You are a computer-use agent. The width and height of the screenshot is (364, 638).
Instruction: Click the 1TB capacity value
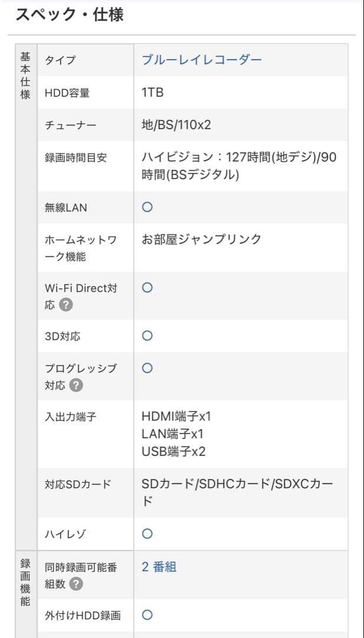(152, 93)
